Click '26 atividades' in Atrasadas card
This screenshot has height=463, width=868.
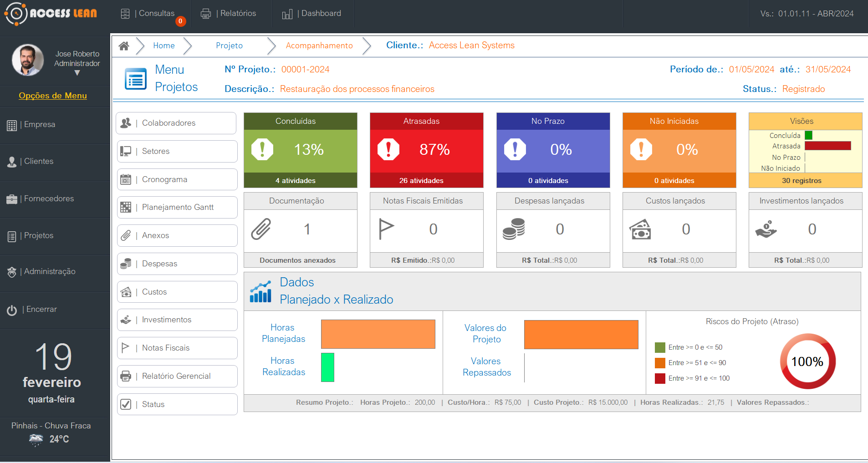click(x=421, y=181)
